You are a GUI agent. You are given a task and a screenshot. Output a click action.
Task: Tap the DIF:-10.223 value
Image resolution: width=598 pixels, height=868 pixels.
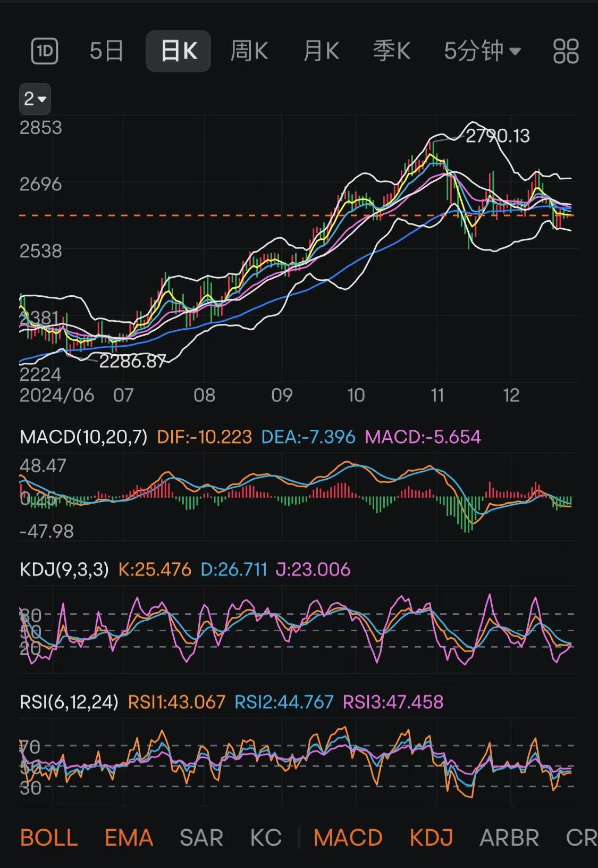point(205,437)
